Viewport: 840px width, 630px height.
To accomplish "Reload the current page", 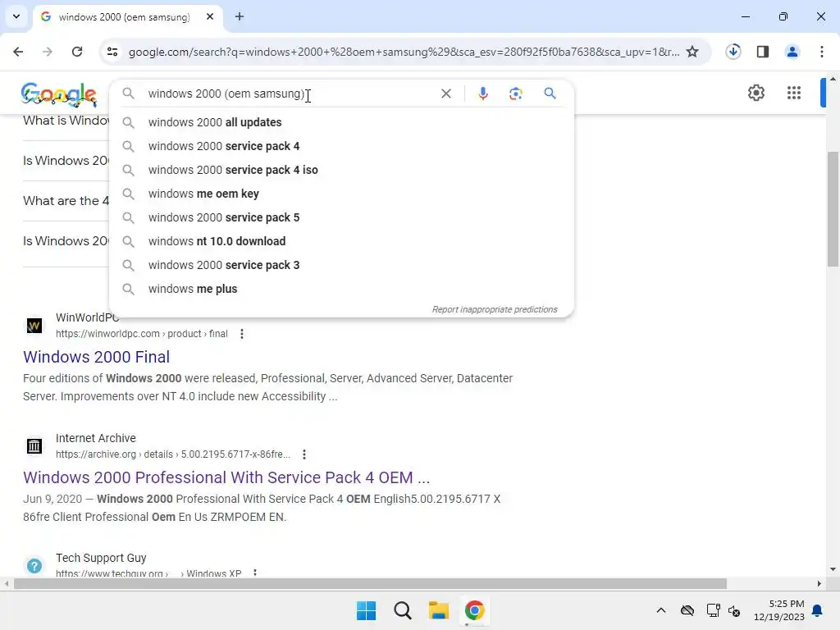I will click(x=77, y=52).
